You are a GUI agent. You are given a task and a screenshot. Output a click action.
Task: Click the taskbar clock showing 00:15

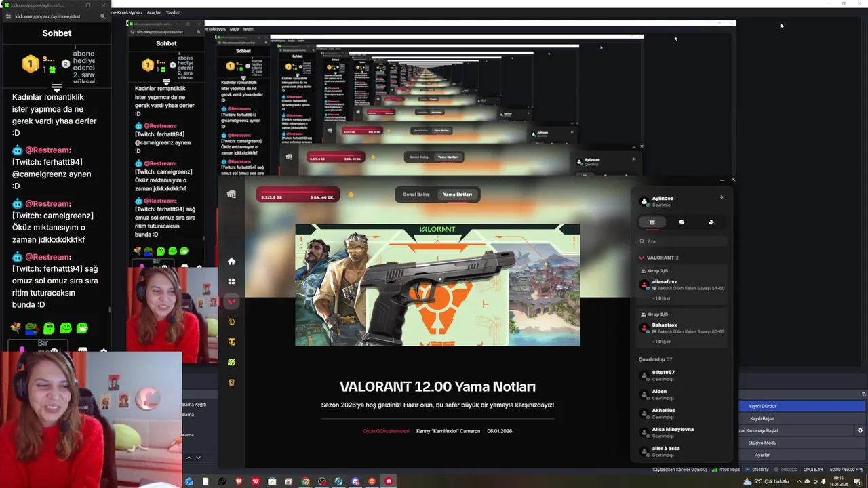tap(839, 481)
